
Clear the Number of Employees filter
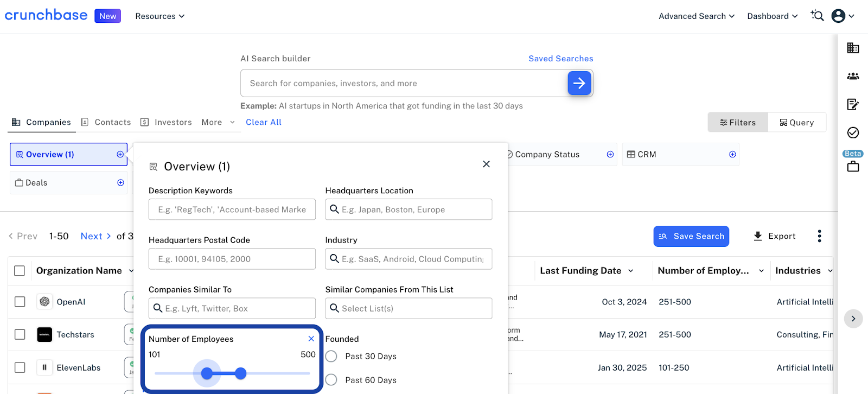click(x=311, y=339)
